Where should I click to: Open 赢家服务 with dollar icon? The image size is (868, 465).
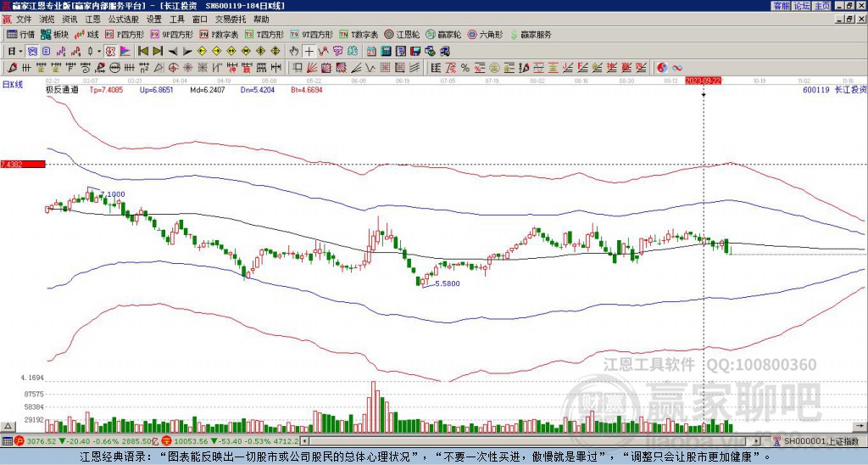(x=531, y=34)
